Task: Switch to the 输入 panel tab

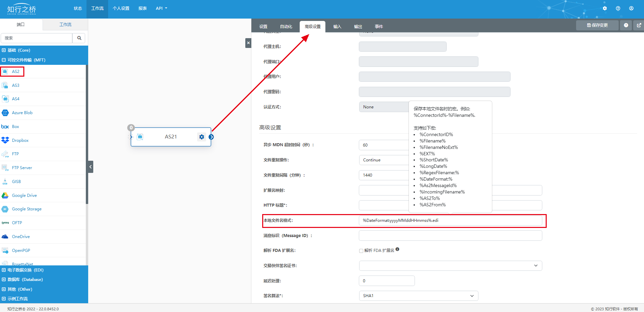Action: coord(337,27)
